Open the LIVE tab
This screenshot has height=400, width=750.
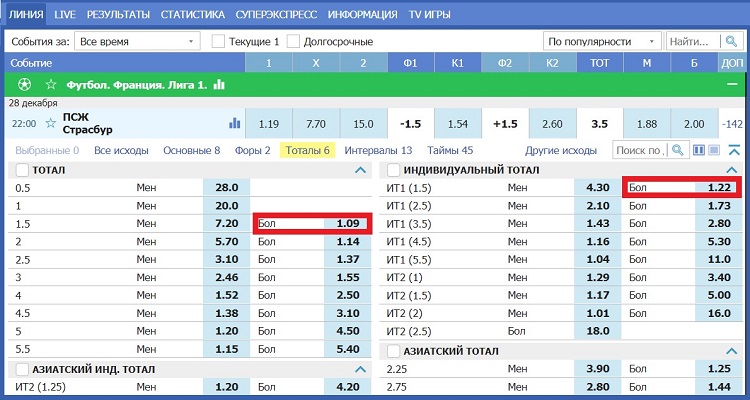coord(65,15)
